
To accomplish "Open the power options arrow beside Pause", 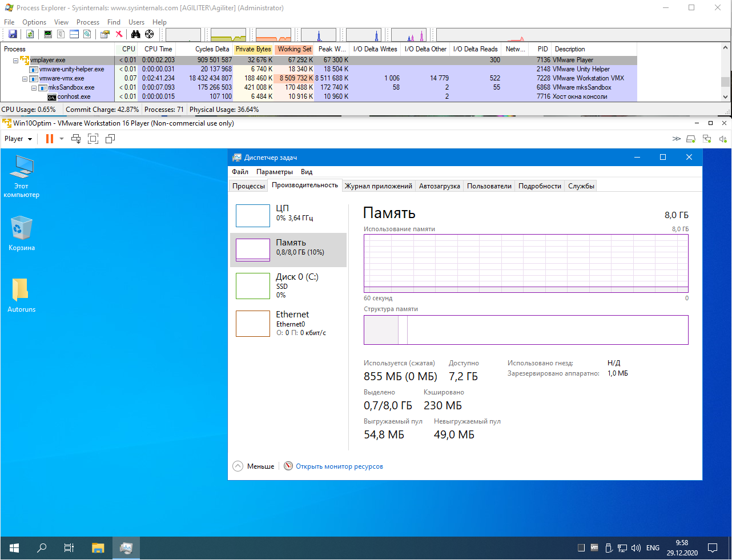I will point(61,139).
